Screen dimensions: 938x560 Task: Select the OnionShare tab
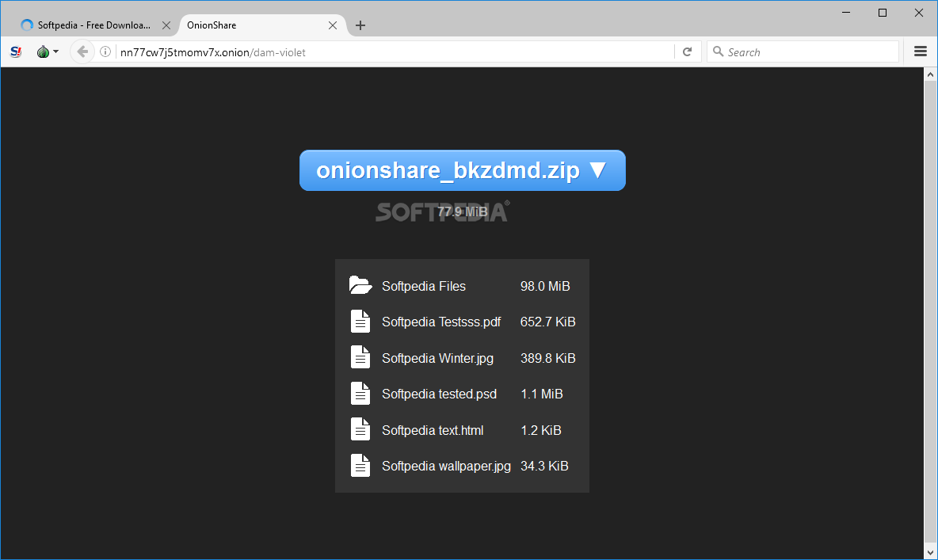coord(263,25)
